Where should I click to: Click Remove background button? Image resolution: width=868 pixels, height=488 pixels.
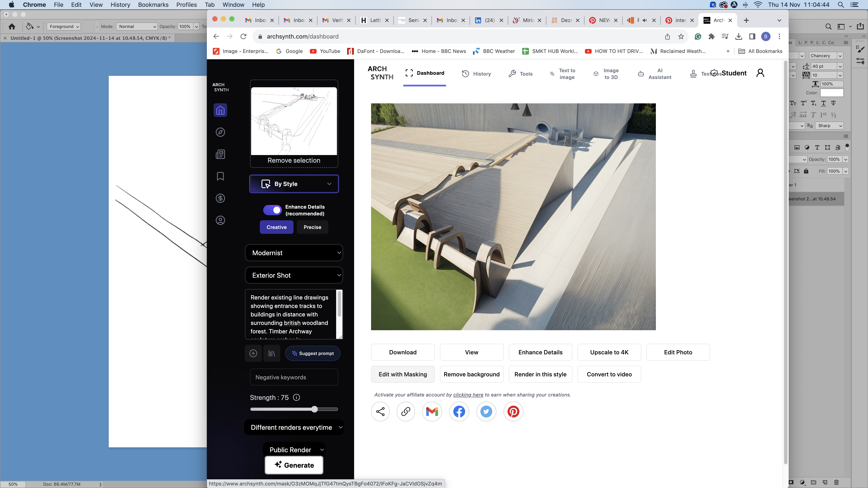tap(471, 374)
